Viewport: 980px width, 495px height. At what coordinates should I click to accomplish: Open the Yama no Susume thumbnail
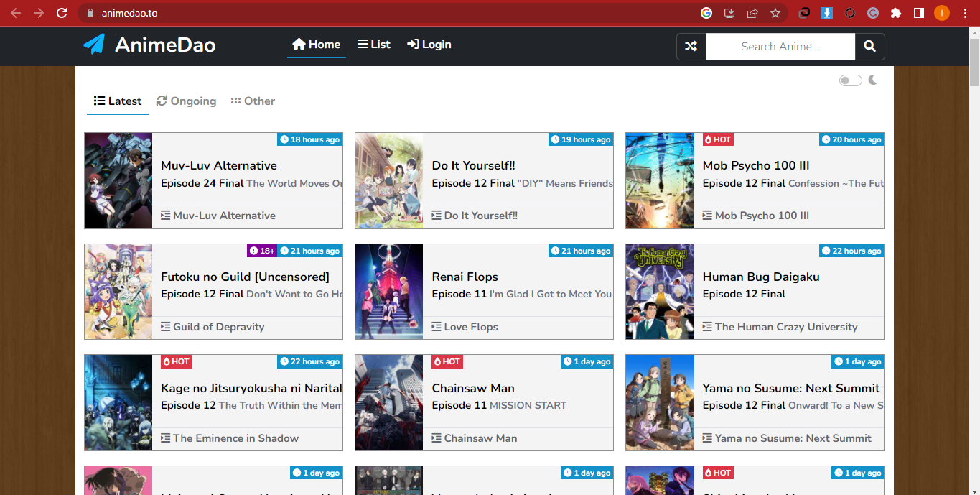pyautogui.click(x=660, y=403)
